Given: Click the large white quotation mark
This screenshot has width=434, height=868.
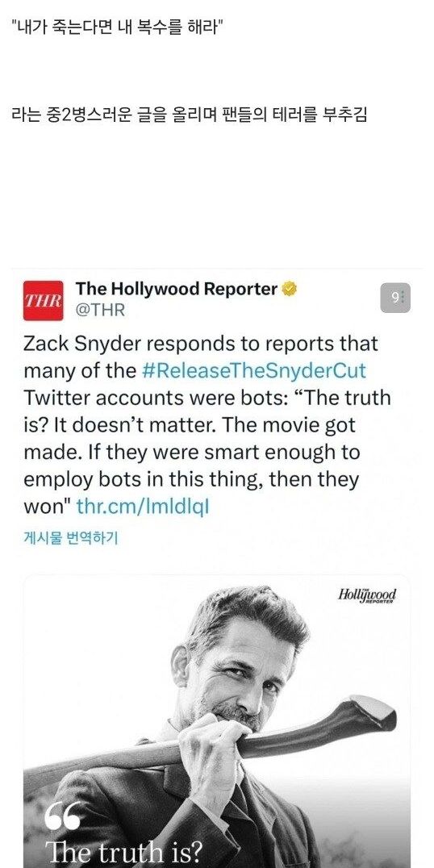Looking at the screenshot, I should [62, 815].
